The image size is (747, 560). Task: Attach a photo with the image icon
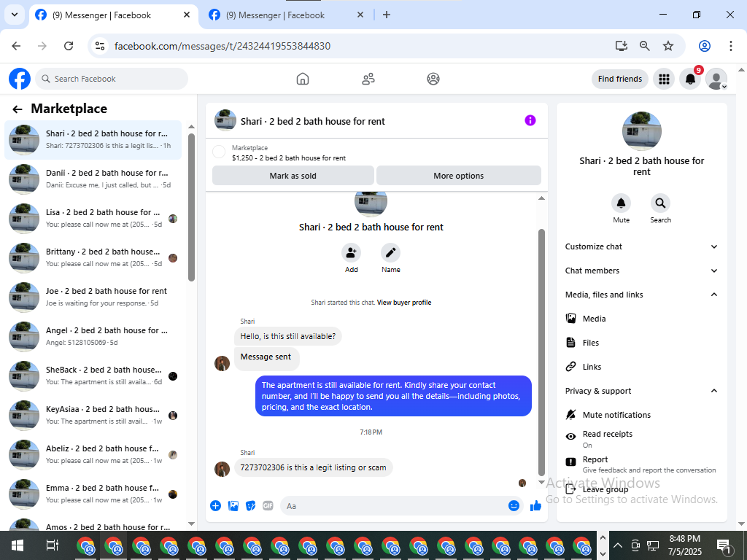pos(233,506)
